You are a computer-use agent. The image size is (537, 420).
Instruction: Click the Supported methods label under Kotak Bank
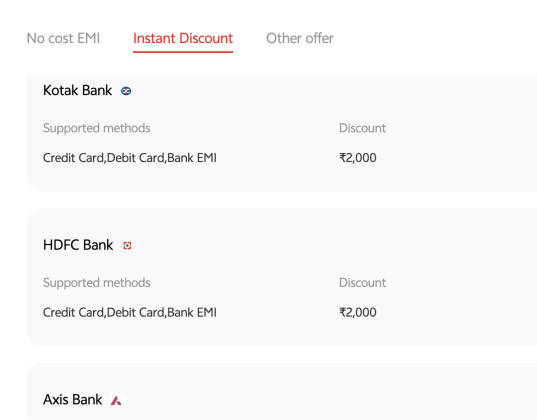pyautogui.click(x=97, y=128)
